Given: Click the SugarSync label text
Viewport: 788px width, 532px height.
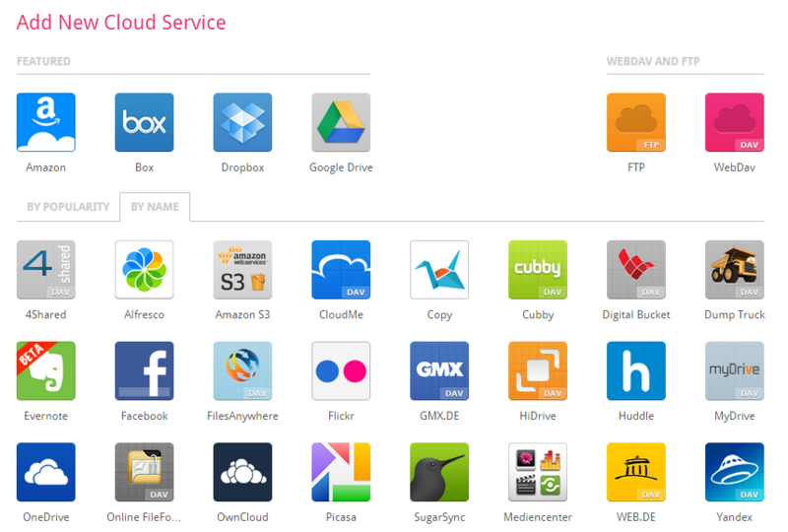Looking at the screenshot, I should [x=439, y=517].
